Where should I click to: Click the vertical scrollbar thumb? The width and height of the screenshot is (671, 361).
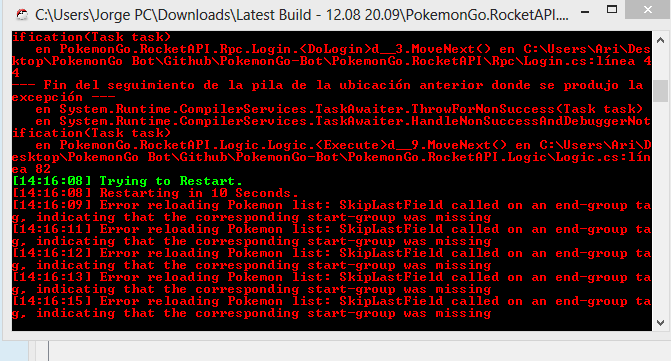[x=660, y=91]
